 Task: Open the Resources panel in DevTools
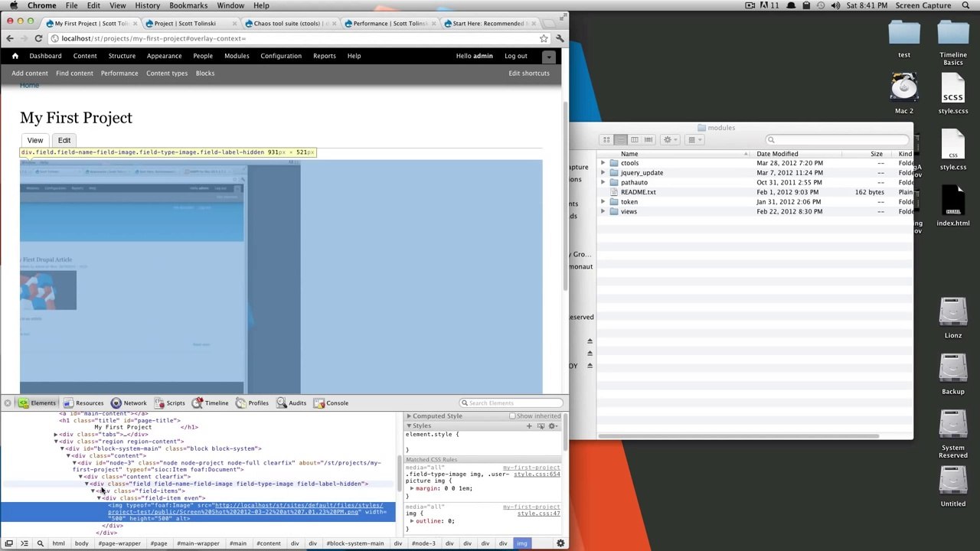pos(83,403)
